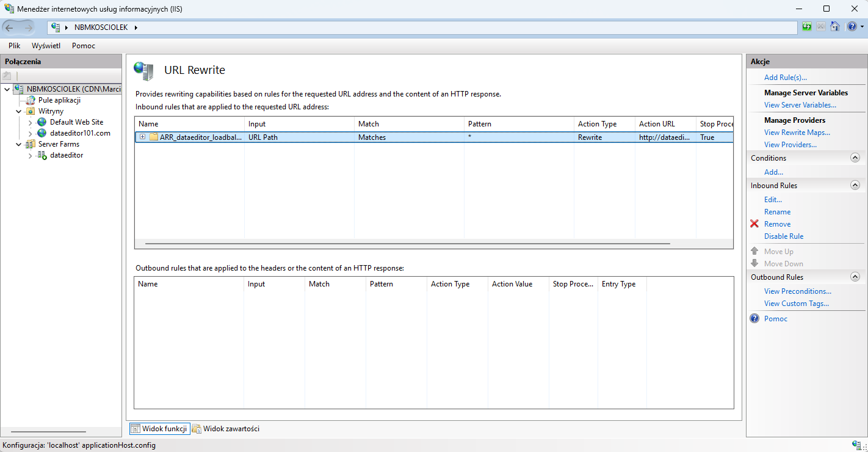This screenshot has width=868, height=452.
Task: Open the Wyświetl menu
Action: [46, 46]
